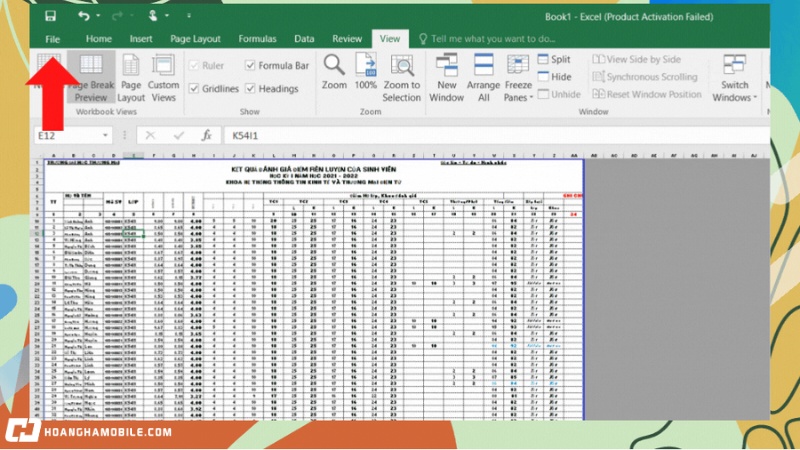Click inside the formula bar field

pos(450,135)
